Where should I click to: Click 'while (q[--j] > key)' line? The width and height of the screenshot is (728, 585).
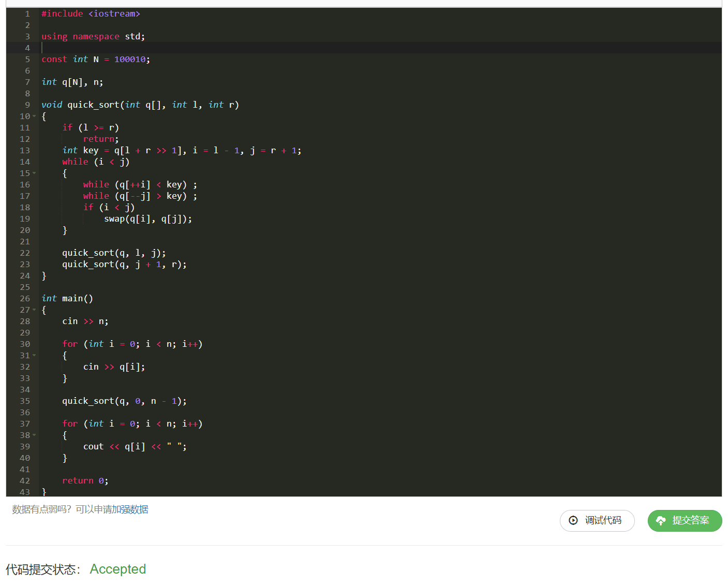[140, 196]
